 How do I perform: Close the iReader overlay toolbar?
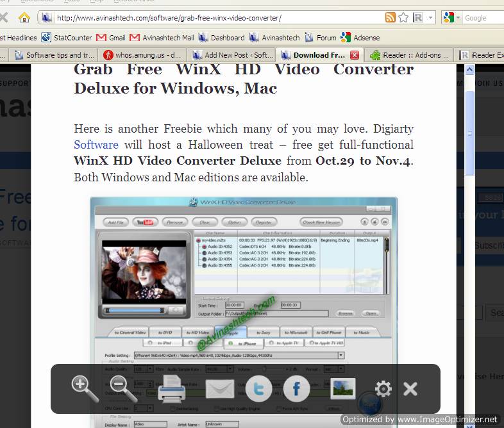pos(410,389)
